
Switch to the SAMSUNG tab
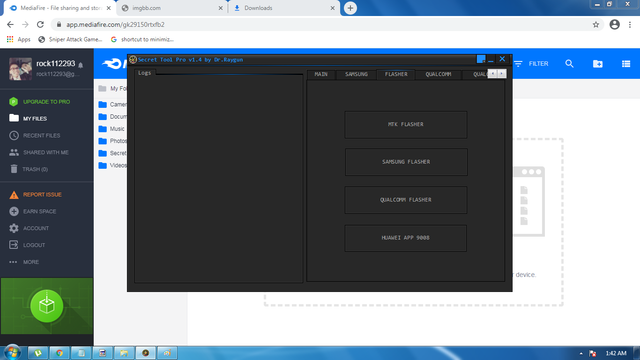tap(356, 74)
